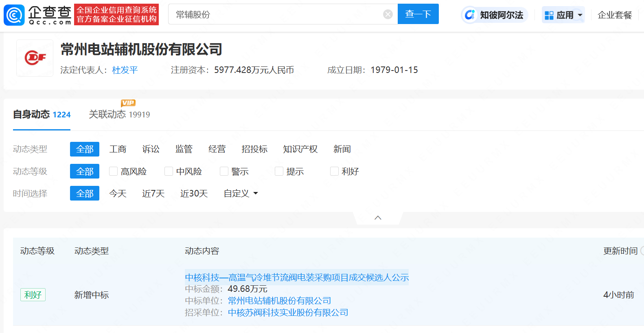Filter time to 近30天
The image size is (644, 333).
click(194, 194)
